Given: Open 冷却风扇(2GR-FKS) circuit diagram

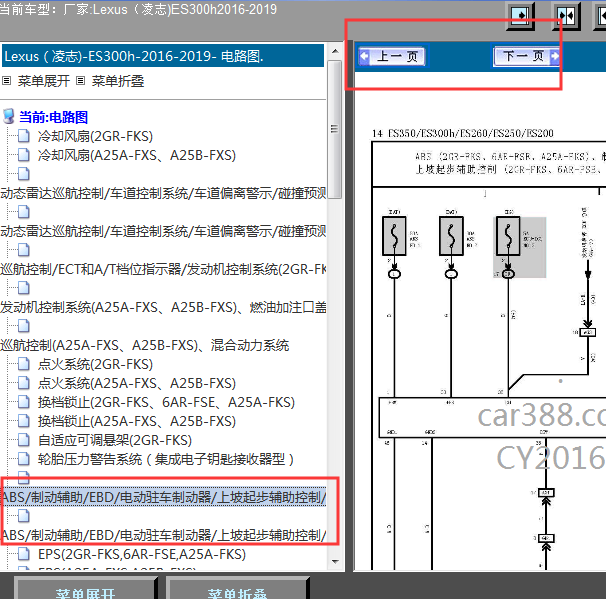Looking at the screenshot, I should point(95,136).
